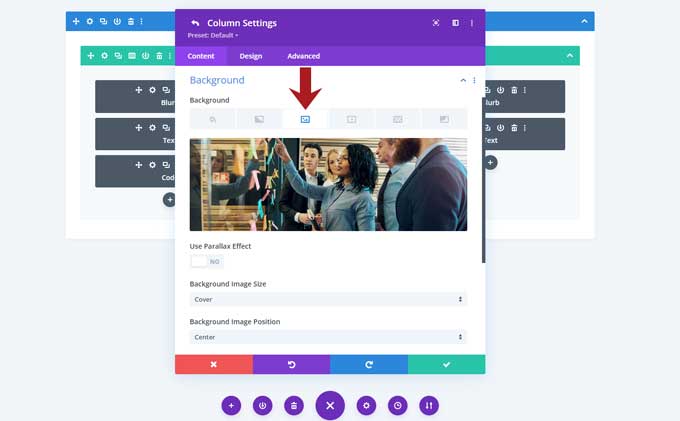The height and width of the screenshot is (421, 680).
Task: Open the editing history clock icon
Action: (398, 405)
